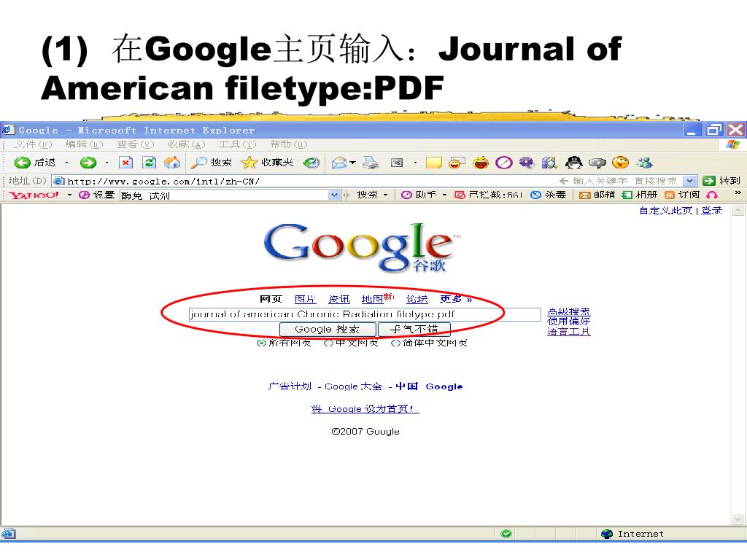Image resolution: width=747 pixels, height=560 pixels.
Task: Click the Edit page icon next to printer
Action: pyautogui.click(x=397, y=163)
